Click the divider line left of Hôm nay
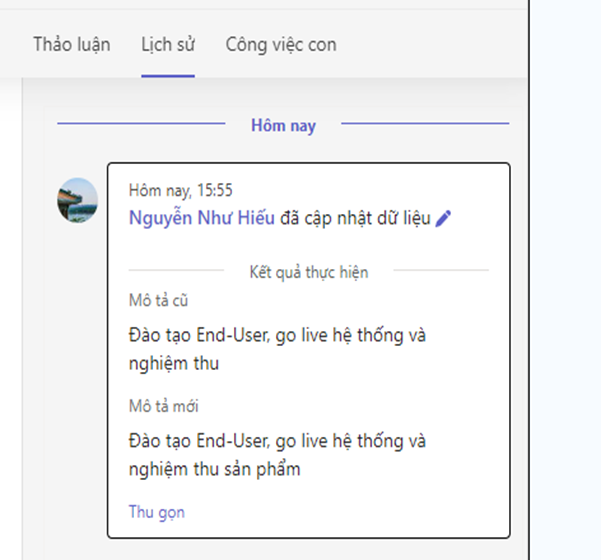Viewport: 601px width, 560px height. [140, 125]
